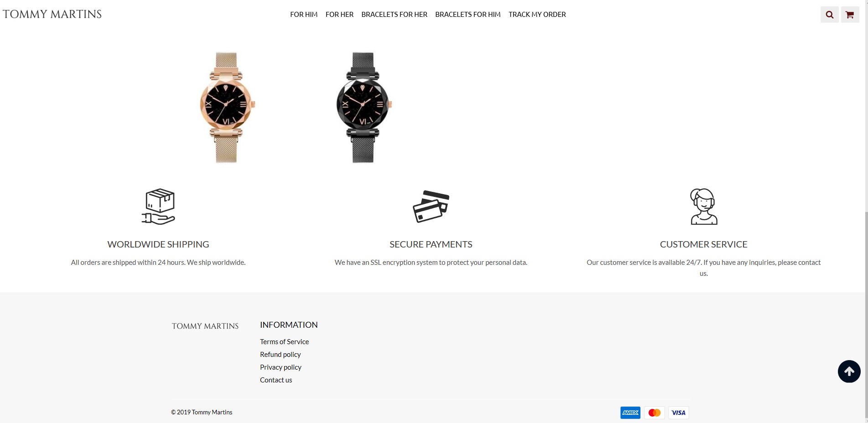Screen dimensions: 868x423
Task: Go to BRACELETS FOR HIM
Action: [468, 15]
